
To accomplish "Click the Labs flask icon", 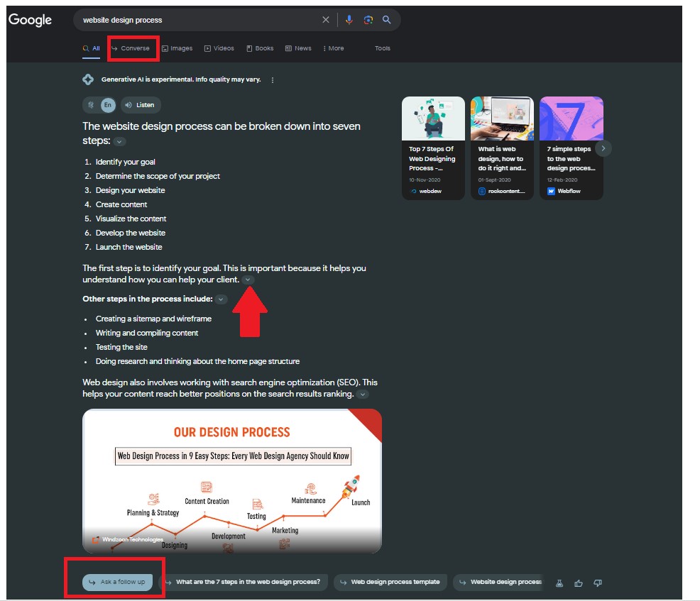I will 559,583.
